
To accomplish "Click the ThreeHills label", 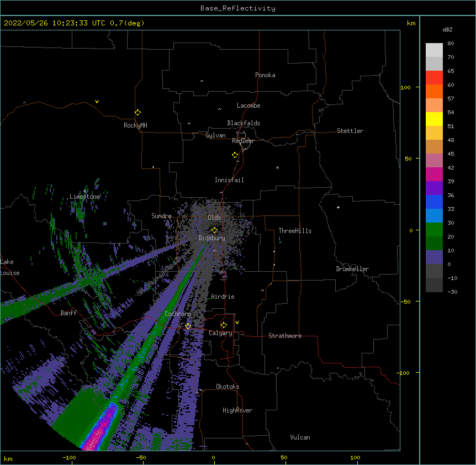I will pos(295,231).
